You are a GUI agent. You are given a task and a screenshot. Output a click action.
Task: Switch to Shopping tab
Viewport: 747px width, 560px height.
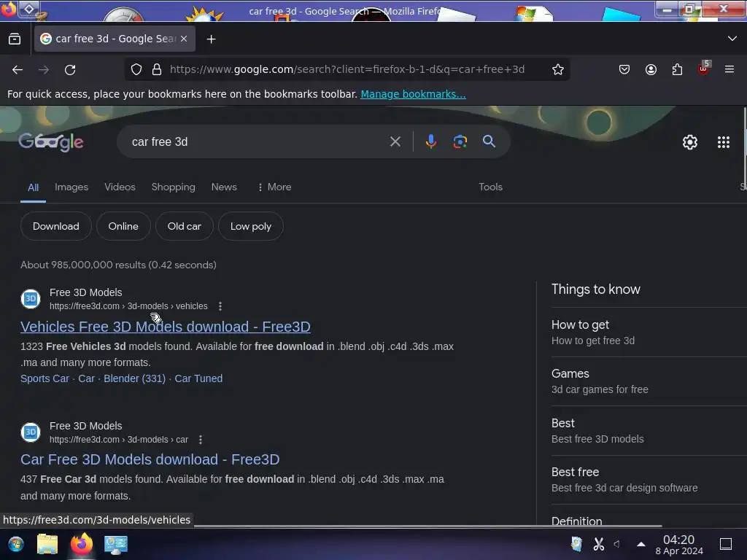[x=174, y=187]
